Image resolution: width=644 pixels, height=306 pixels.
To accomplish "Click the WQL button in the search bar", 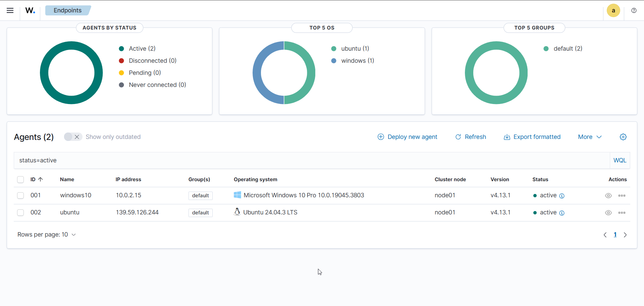I will click(620, 160).
